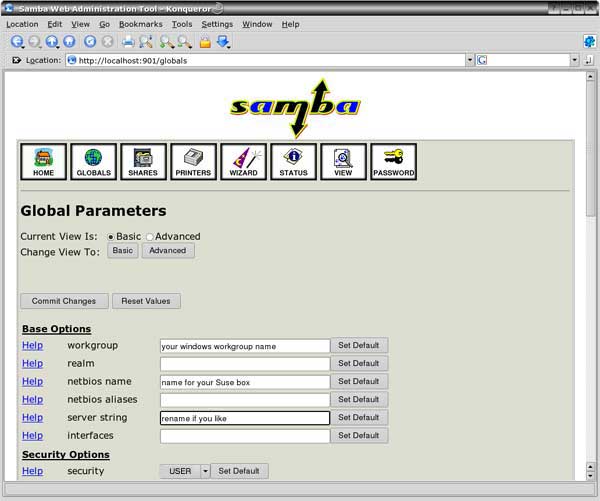The width and height of the screenshot is (600, 501).
Task: Open Help link for workgroup
Action: 32,345
